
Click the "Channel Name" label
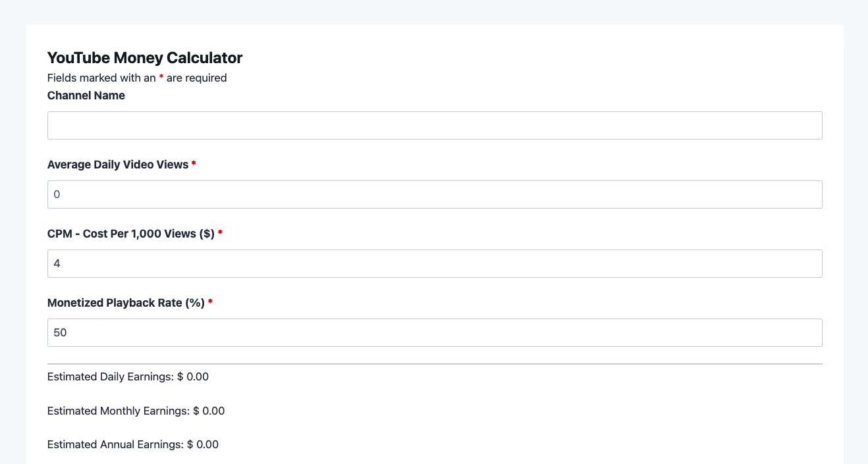tap(86, 95)
